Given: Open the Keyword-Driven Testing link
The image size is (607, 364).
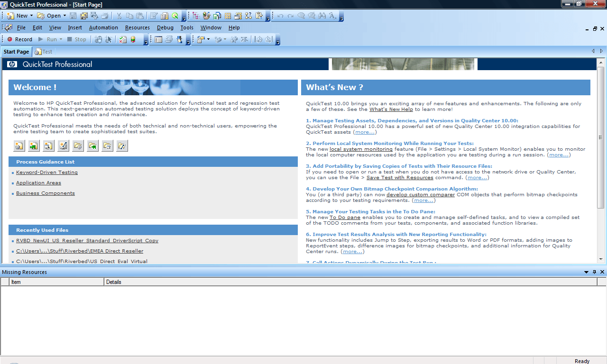Looking at the screenshot, I should [x=47, y=173].
